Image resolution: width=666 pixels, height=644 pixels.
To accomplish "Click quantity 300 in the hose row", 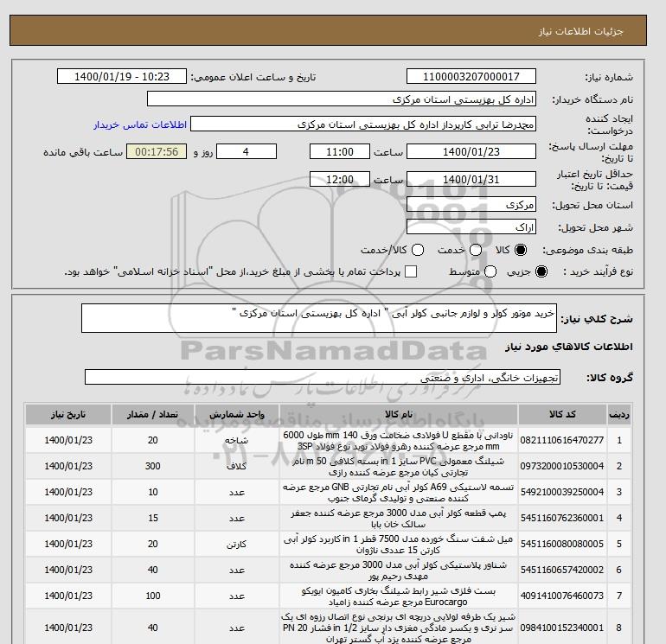I will point(153,466).
